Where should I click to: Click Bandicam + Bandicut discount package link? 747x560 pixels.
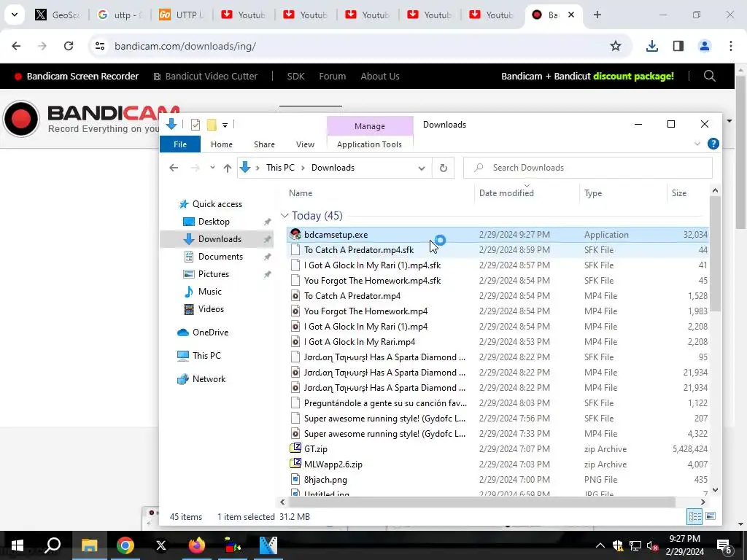tap(587, 76)
